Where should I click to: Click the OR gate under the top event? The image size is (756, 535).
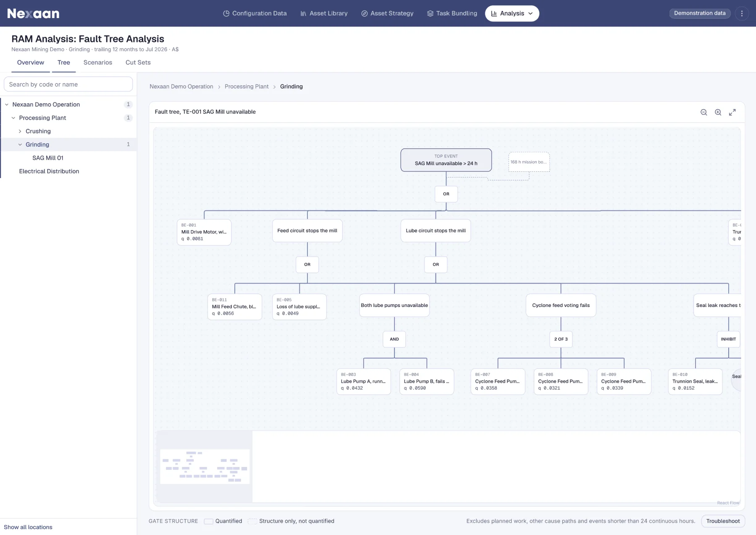(x=446, y=194)
